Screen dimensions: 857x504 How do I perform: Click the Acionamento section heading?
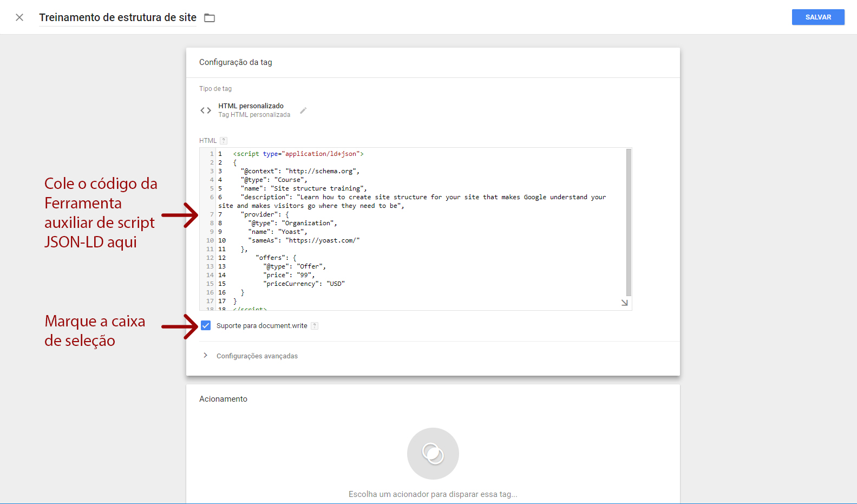click(x=223, y=399)
